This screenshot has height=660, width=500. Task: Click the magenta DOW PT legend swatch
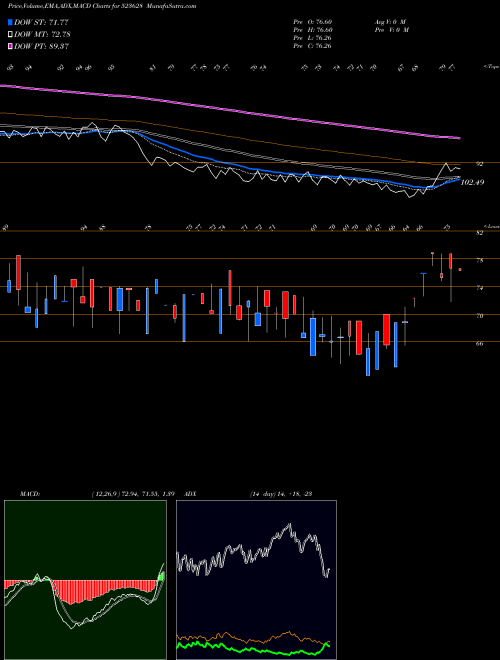point(10,46)
